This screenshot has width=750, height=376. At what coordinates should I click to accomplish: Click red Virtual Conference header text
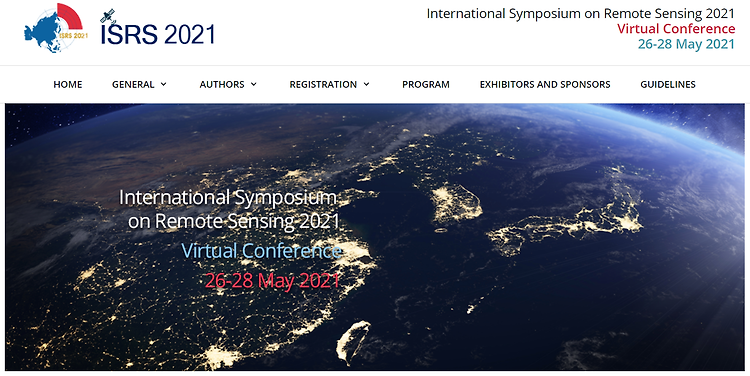676,29
